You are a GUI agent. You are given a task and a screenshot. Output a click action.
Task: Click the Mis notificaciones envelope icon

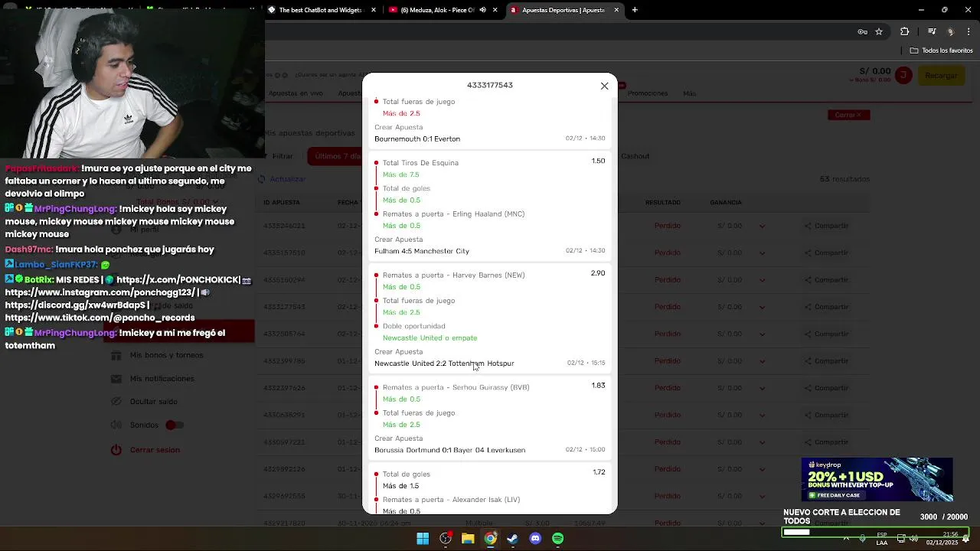coord(116,379)
